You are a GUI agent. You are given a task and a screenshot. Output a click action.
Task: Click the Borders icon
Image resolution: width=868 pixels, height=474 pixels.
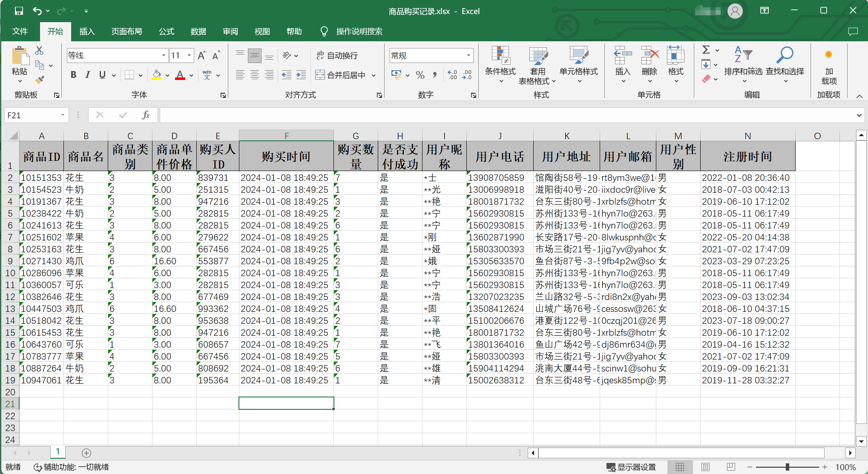coord(129,75)
